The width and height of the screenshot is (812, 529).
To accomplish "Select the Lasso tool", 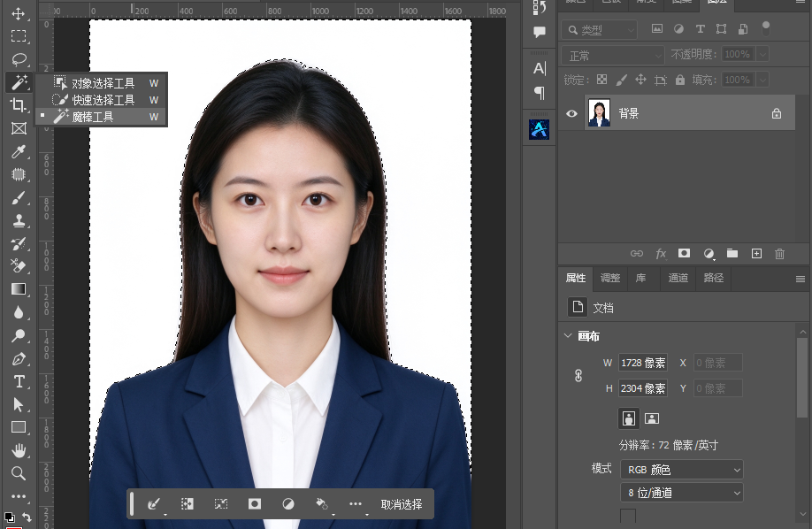I will tap(19, 59).
